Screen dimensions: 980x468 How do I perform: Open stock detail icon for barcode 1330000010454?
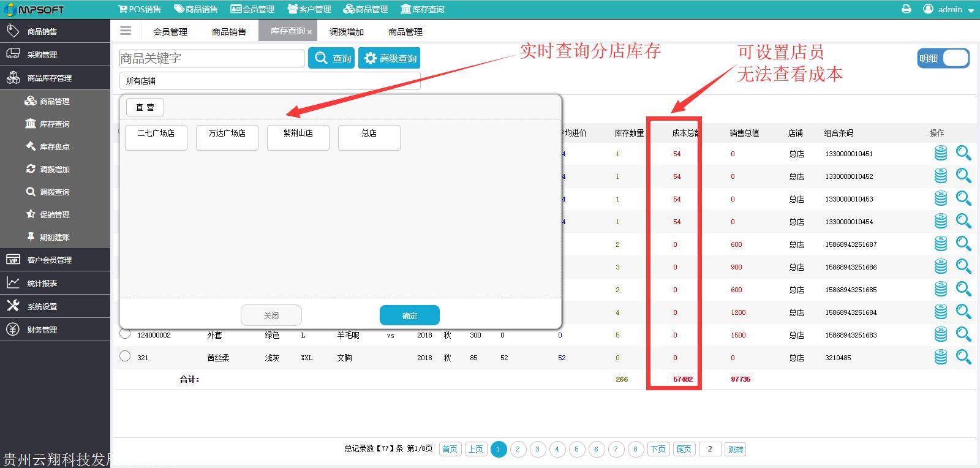941,221
